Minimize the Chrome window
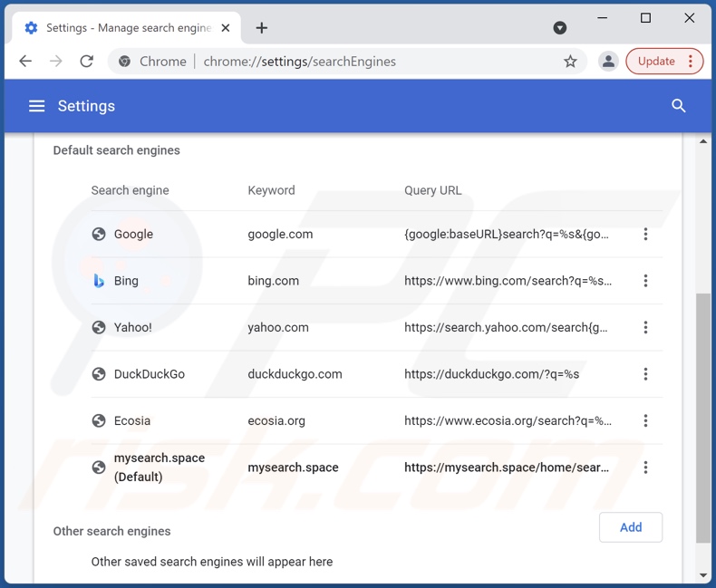 click(x=603, y=18)
